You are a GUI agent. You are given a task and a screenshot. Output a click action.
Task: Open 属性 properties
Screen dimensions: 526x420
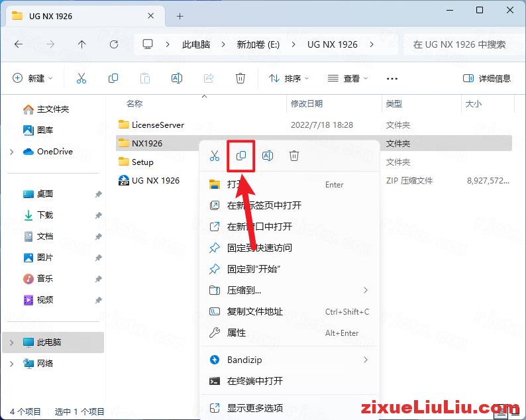tap(289, 333)
